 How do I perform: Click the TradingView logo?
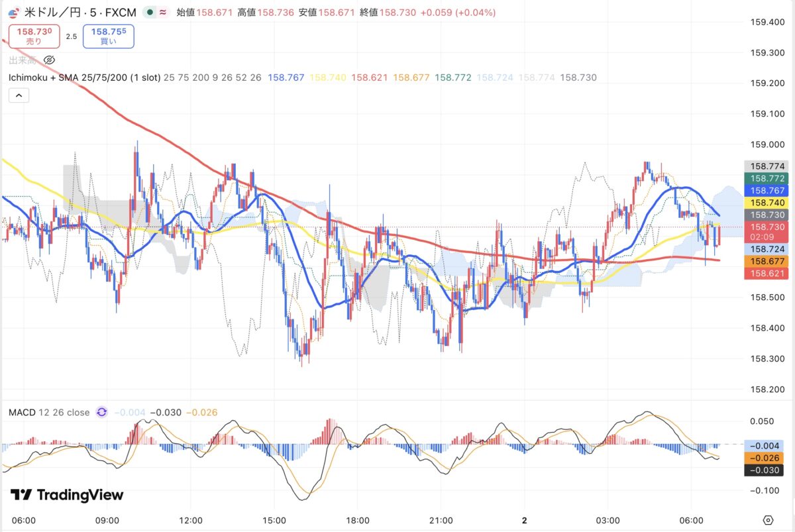[67, 495]
